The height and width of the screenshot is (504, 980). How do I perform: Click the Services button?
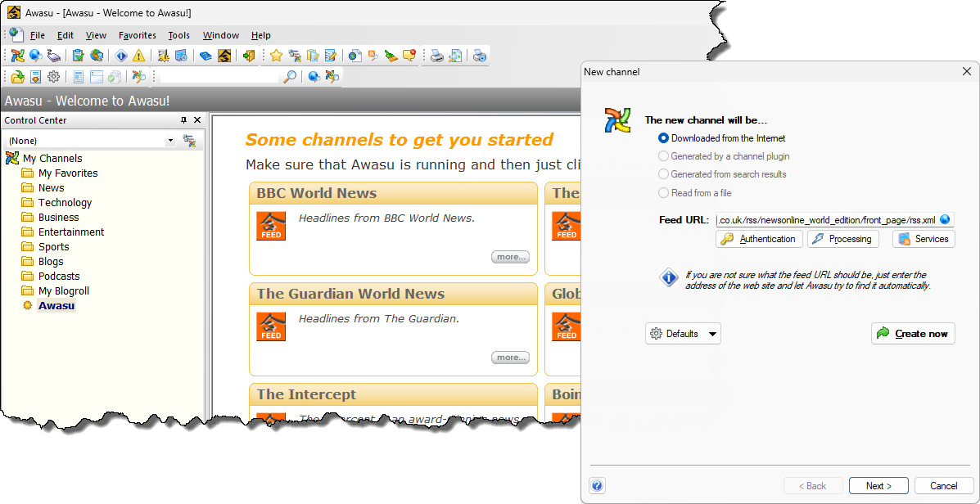pos(924,239)
